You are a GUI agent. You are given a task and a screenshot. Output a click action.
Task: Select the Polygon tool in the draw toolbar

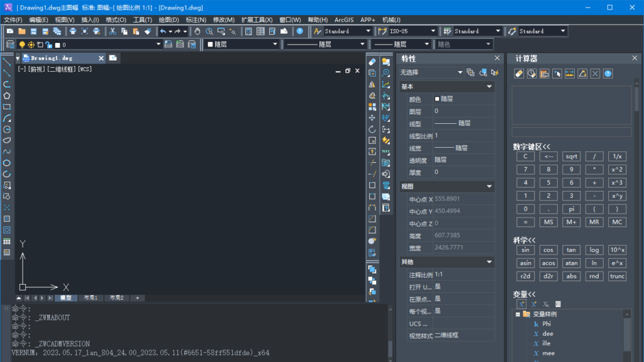tap(6, 96)
